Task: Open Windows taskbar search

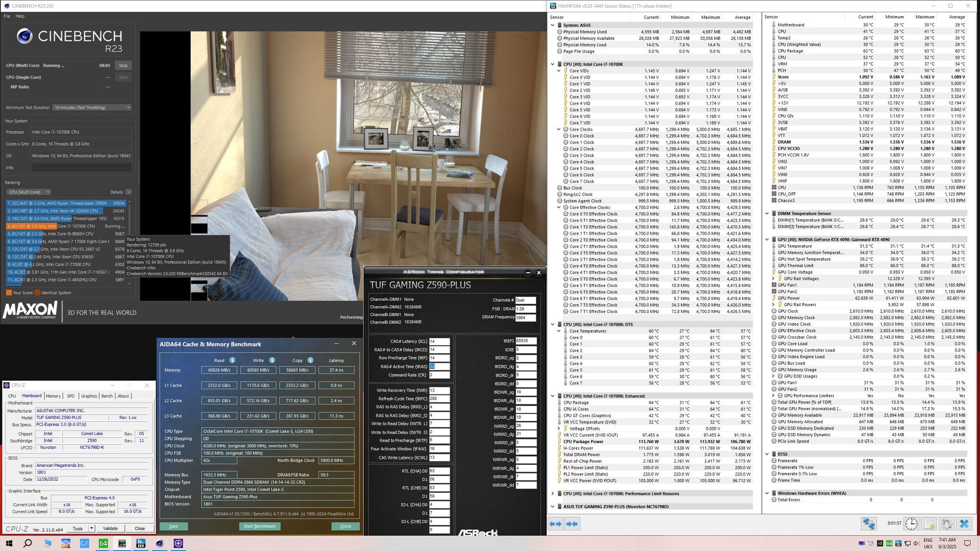Action: coord(28,543)
